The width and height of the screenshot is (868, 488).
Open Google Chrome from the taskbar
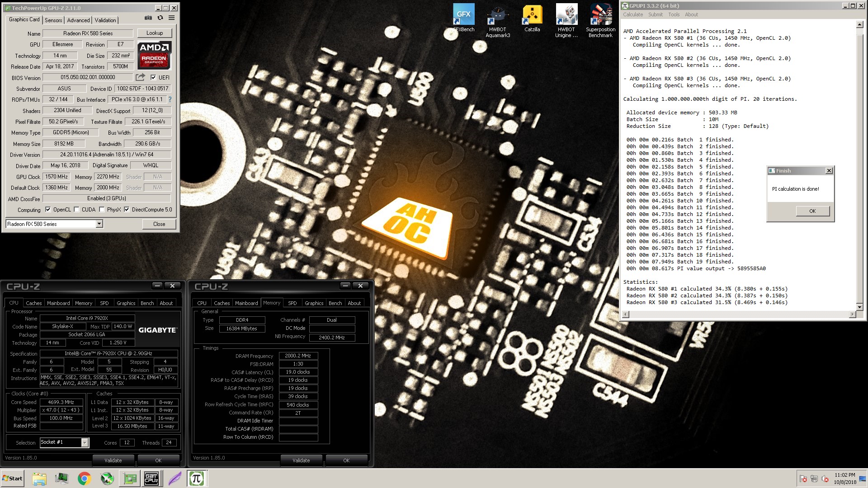[85, 479]
